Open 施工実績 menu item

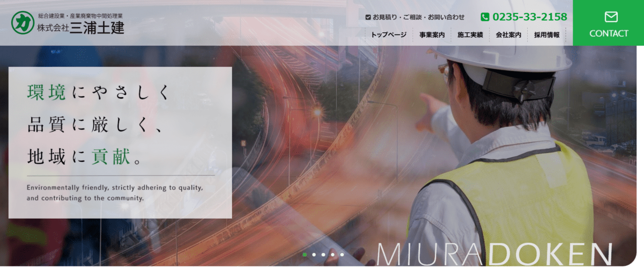pos(470,35)
